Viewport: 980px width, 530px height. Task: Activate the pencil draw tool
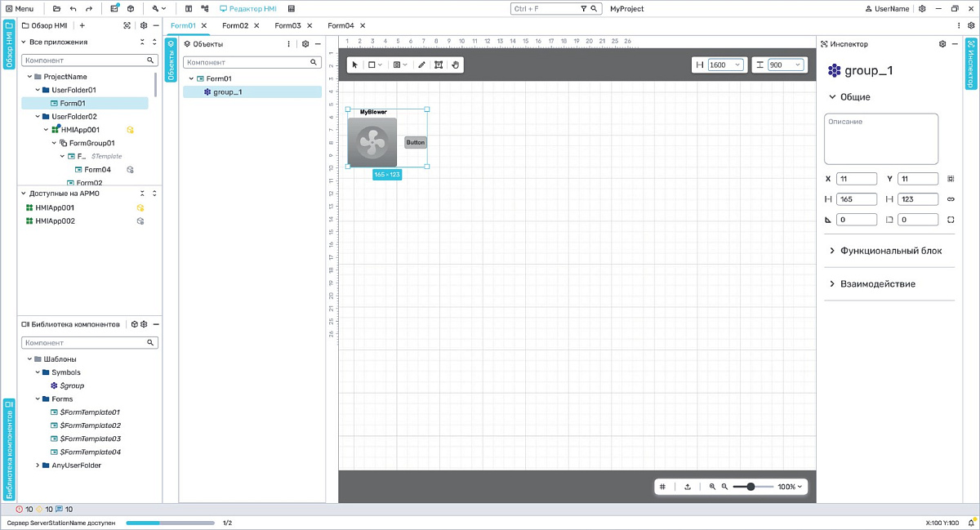pyautogui.click(x=421, y=65)
